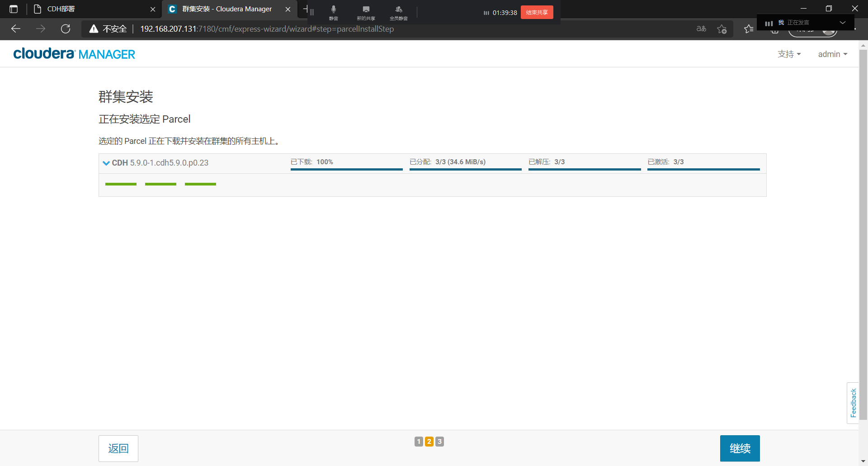Click the 正在安装选定 Parcel heading
The height and width of the screenshot is (466, 868).
[x=145, y=119]
